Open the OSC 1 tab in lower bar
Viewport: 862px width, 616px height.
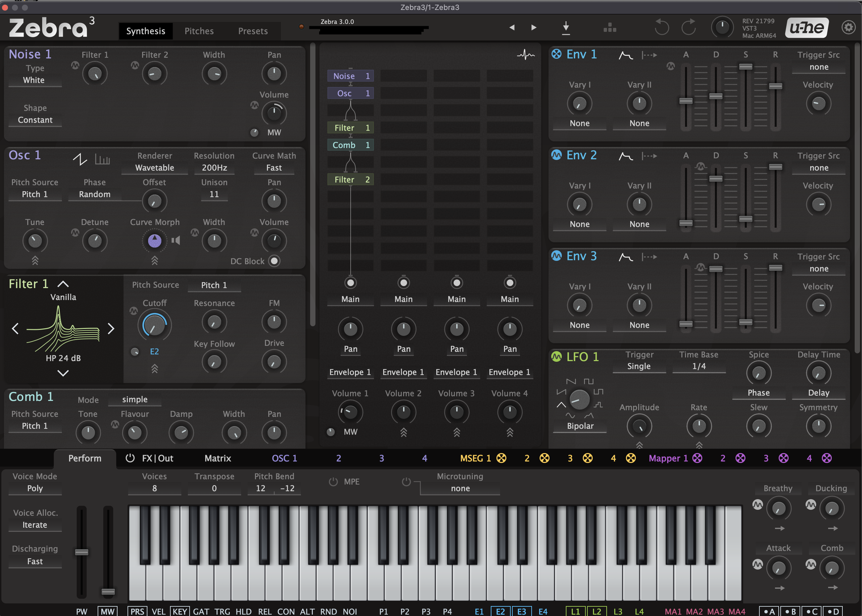[285, 458]
